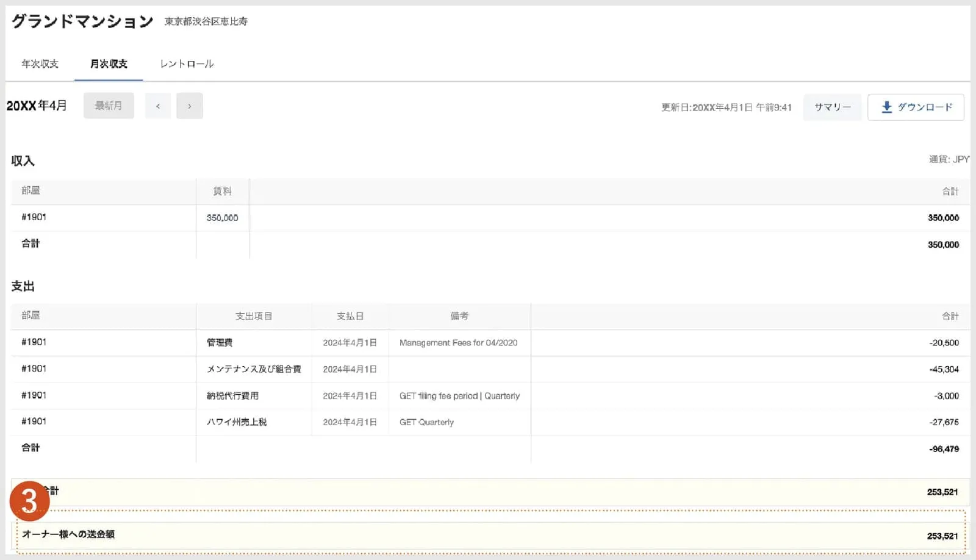The image size is (976, 560).
Task: Click the 収入 section heading
Action: click(23, 161)
